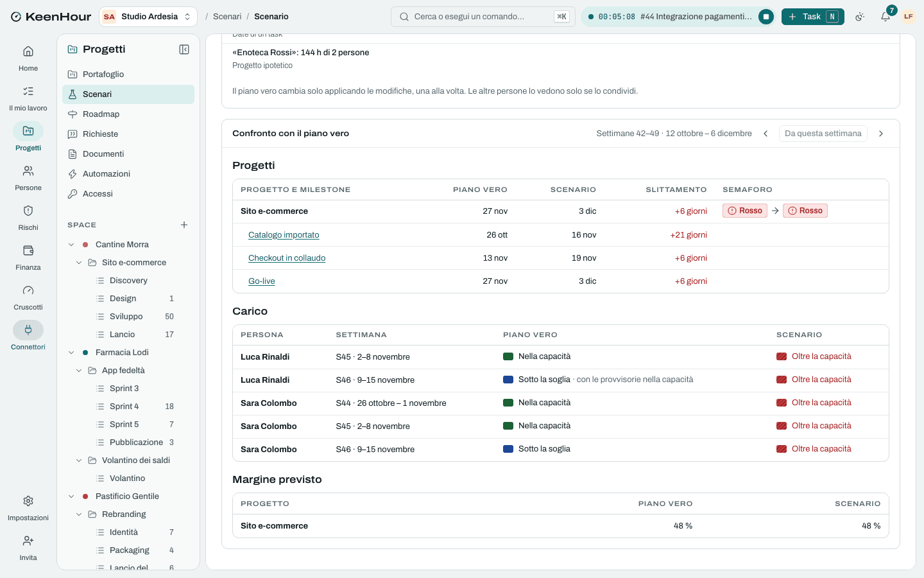Viewport: 924px width, 578px height.
Task: Open the LF user avatar
Action: click(x=909, y=17)
